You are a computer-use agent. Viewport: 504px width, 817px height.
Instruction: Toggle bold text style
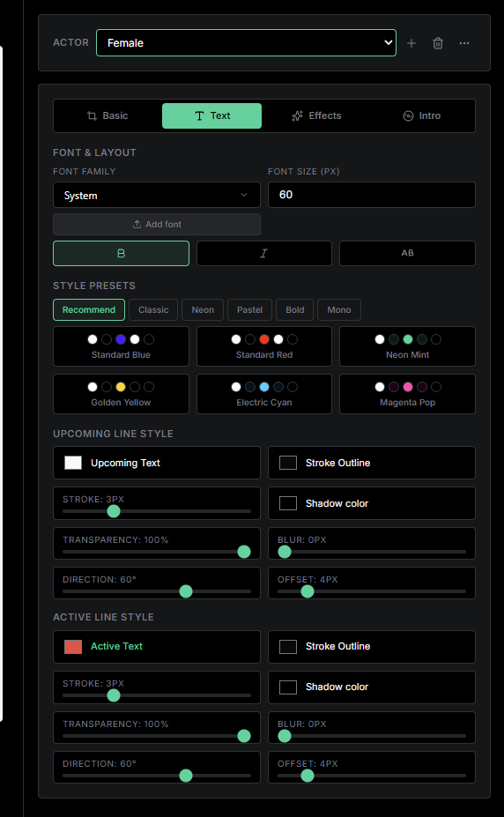122,253
